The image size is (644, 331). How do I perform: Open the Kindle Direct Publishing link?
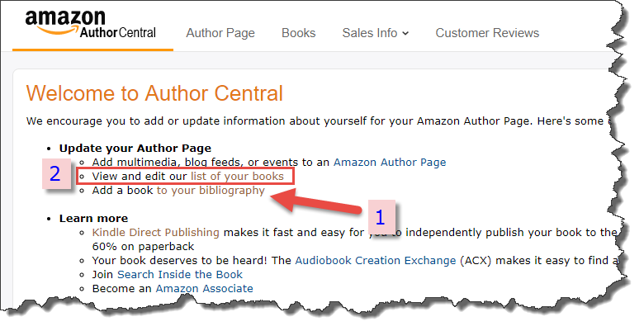coord(156,233)
